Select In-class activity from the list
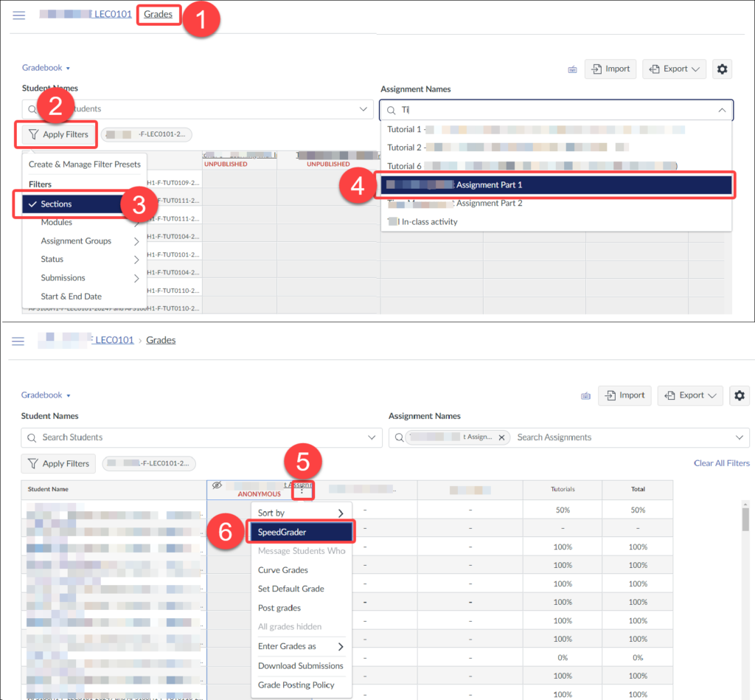Viewport: 755px width, 700px height. click(x=556, y=221)
